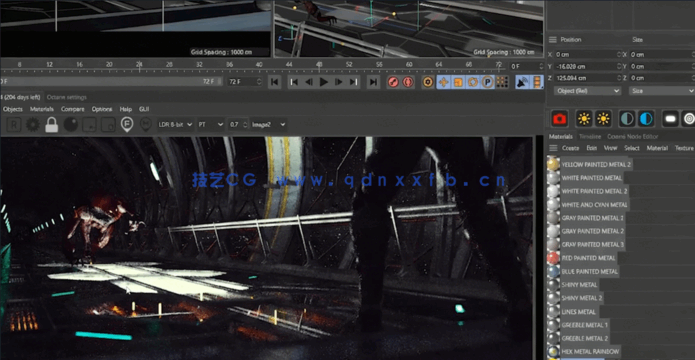Switch to the Octane settings tab
This screenshot has height=360, width=695.
(67, 97)
